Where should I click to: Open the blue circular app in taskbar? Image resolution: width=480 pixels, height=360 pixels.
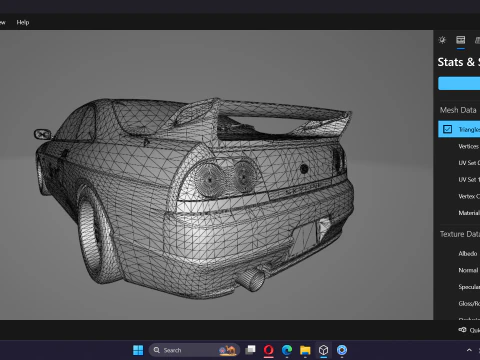[x=342, y=350]
